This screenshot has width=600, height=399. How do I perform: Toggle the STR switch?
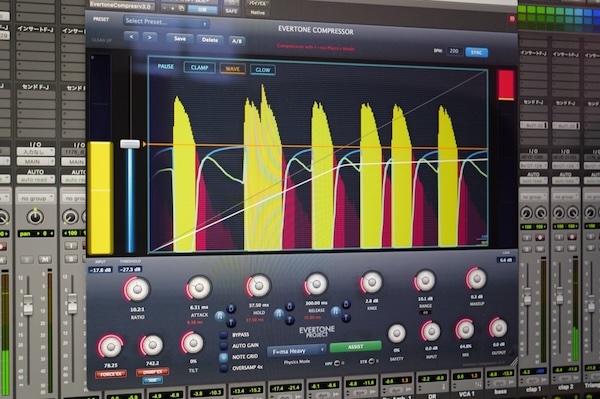tap(372, 361)
